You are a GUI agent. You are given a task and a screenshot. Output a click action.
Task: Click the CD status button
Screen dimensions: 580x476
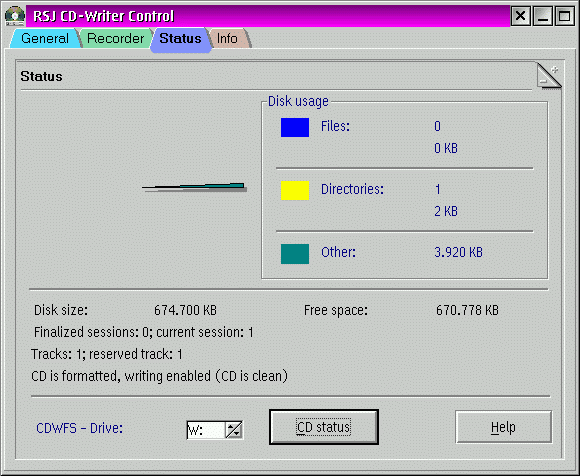click(x=324, y=427)
